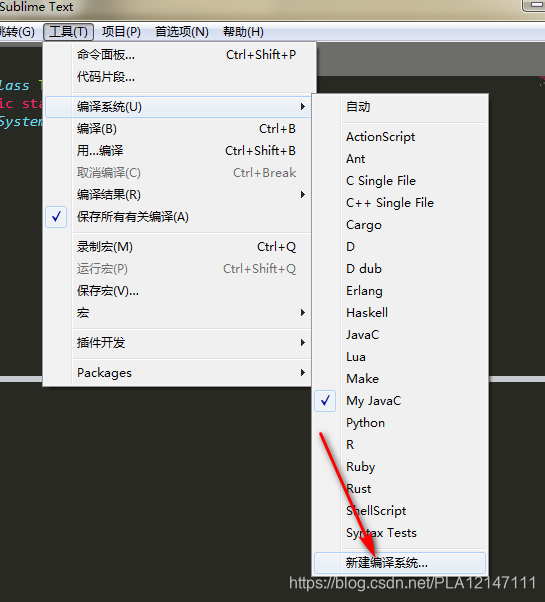
Task: Open the 帮助(H) menu
Action: coord(243,31)
